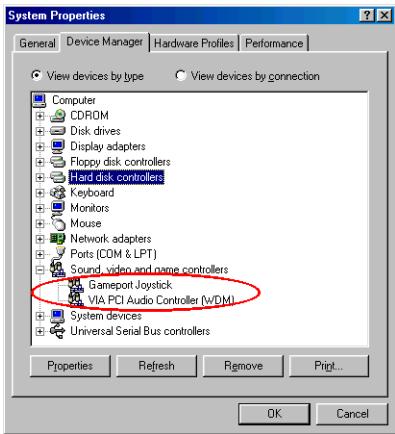Click the Hard disk controllers icon
Image resolution: width=395 pixels, height=434 pixels.
point(57,177)
